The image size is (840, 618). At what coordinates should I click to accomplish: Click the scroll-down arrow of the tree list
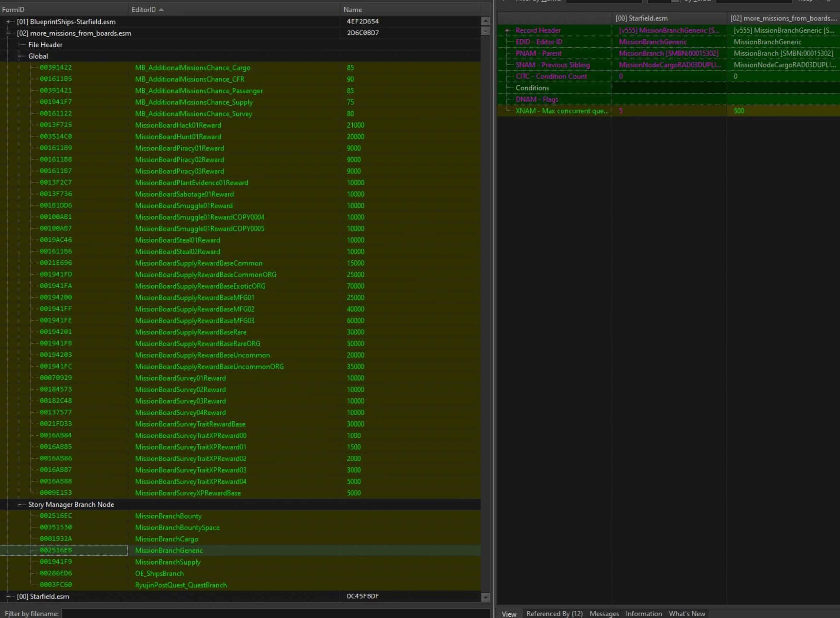(485, 598)
